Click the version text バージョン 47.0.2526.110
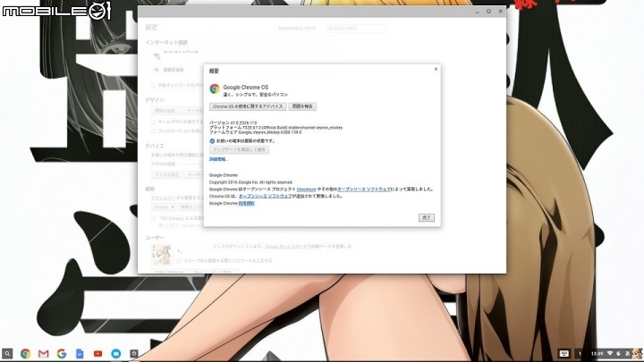The height and width of the screenshot is (362, 644). 233,122
